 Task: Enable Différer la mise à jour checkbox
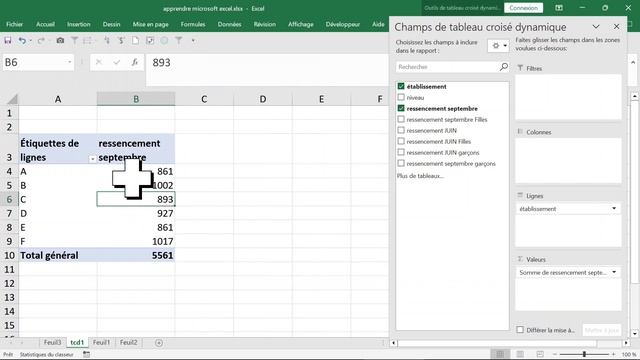click(520, 330)
